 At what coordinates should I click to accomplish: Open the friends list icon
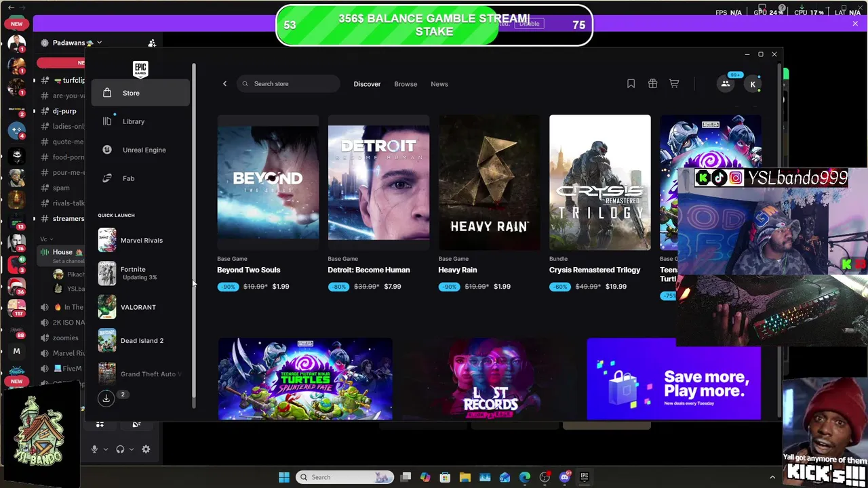725,83
